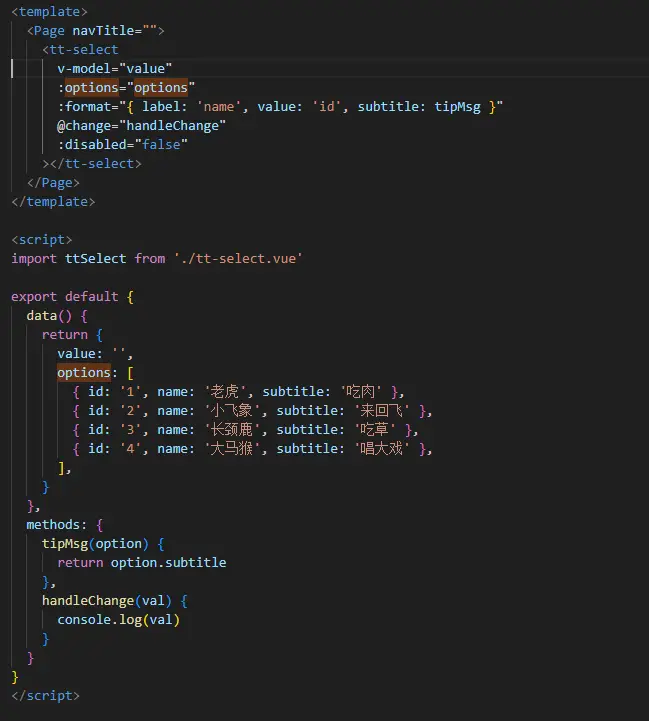Click the closing </template> tag
The width and height of the screenshot is (649, 721).
pyautogui.click(x=53, y=202)
